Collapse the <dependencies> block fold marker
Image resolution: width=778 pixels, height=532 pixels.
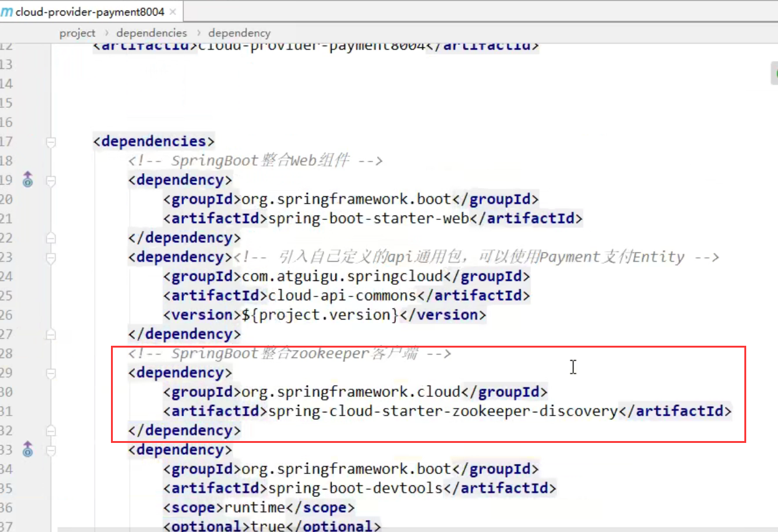51,142
